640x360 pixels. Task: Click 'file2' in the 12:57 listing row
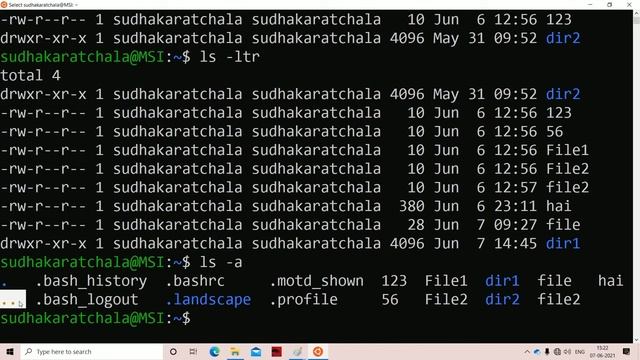coord(567,187)
